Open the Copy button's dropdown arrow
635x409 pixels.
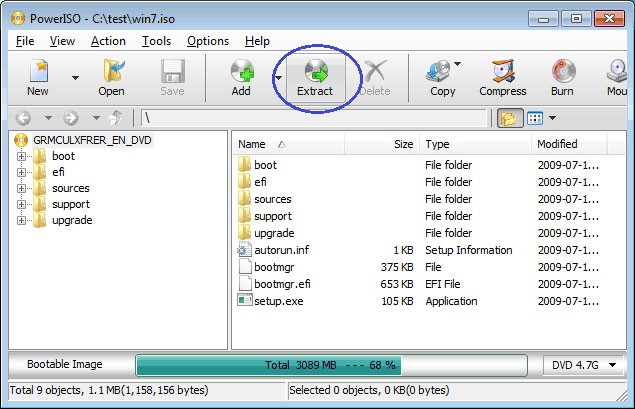458,64
